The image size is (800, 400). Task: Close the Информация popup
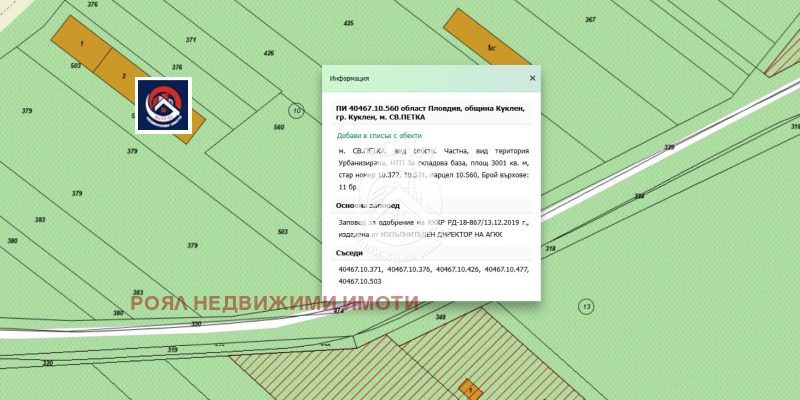(x=532, y=78)
